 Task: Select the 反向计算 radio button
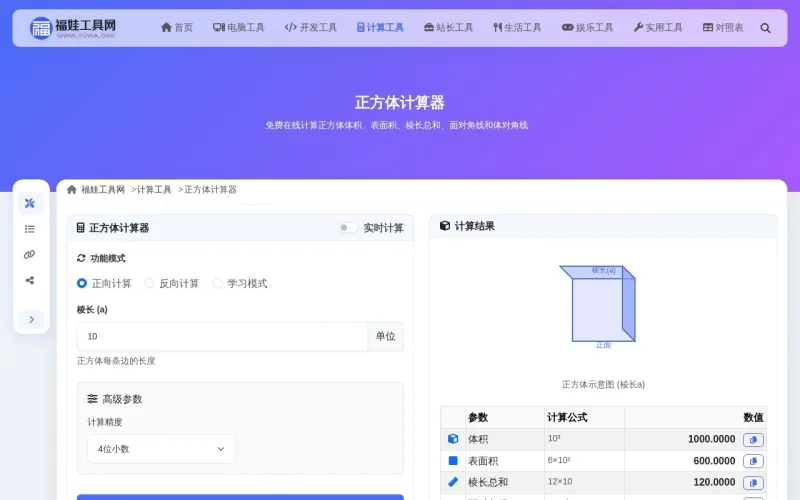click(149, 283)
